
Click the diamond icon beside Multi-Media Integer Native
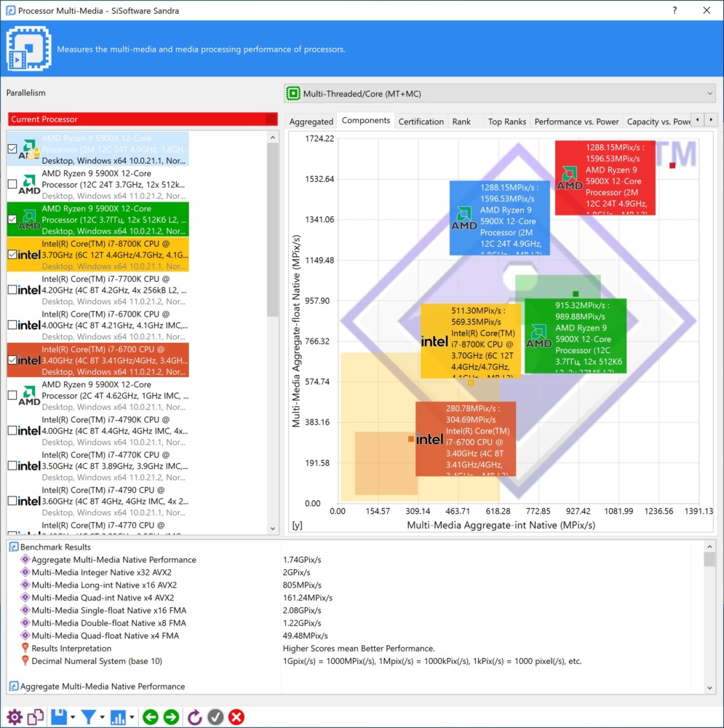tap(25, 572)
